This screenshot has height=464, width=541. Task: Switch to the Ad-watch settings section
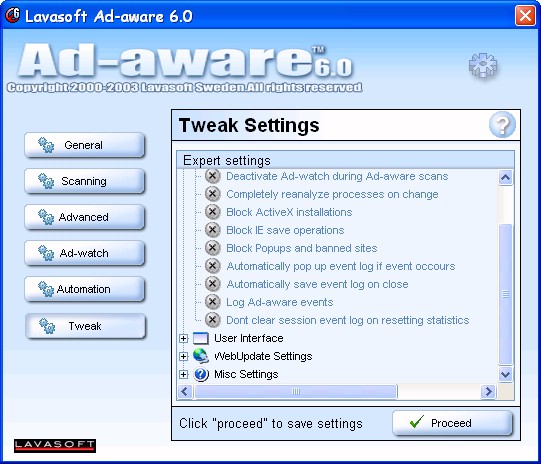click(x=85, y=253)
